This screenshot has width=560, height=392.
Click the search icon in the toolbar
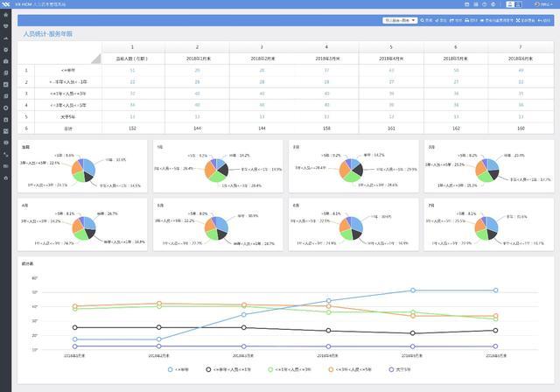coord(425,19)
